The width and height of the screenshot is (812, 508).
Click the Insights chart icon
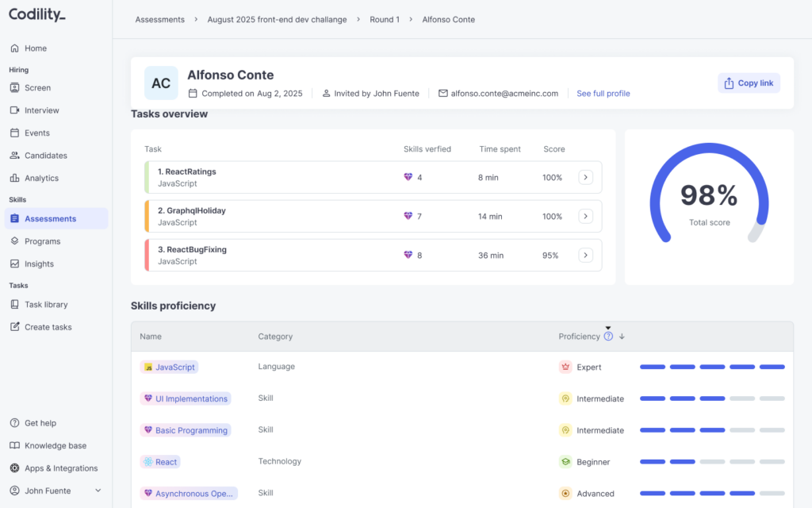(14, 264)
